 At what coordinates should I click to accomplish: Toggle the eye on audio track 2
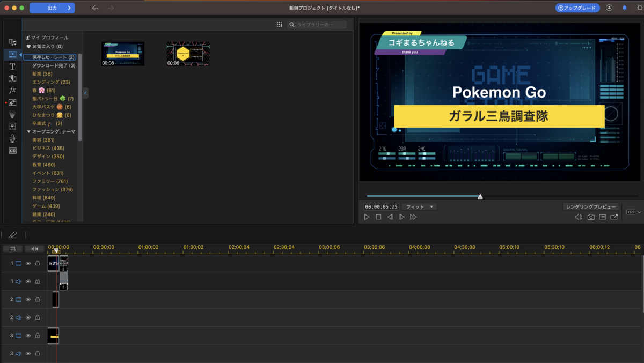click(28, 317)
